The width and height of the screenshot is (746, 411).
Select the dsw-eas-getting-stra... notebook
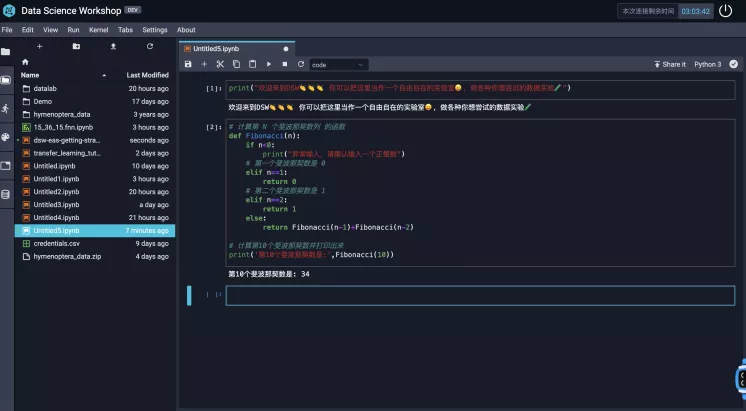pos(95,140)
